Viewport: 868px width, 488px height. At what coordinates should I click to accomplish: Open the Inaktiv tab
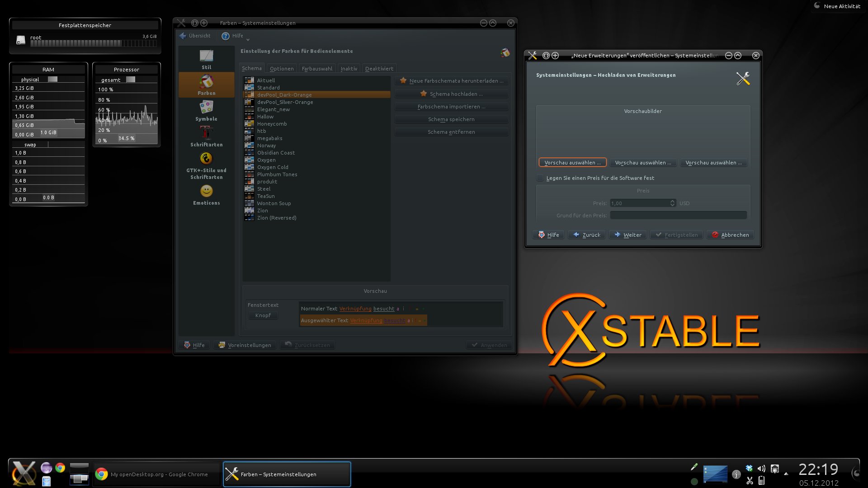click(x=349, y=69)
